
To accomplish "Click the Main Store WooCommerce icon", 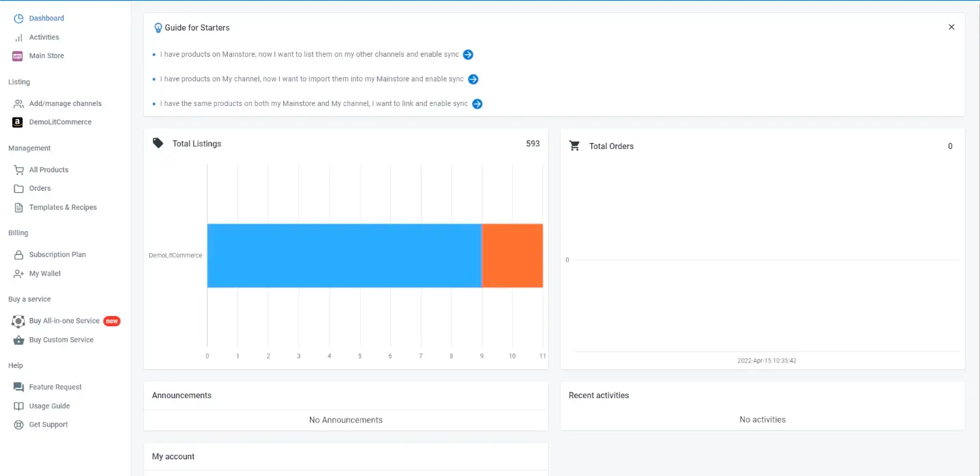I will 18,56.
